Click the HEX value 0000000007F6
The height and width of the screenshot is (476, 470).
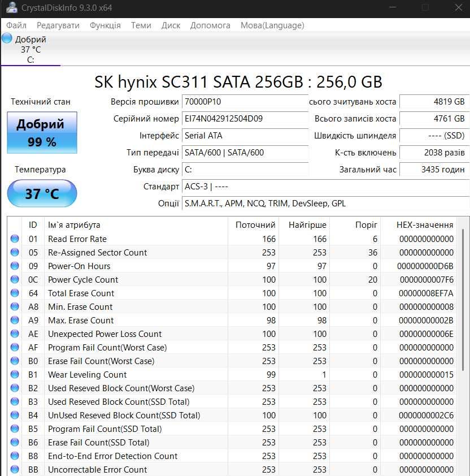tap(427, 280)
